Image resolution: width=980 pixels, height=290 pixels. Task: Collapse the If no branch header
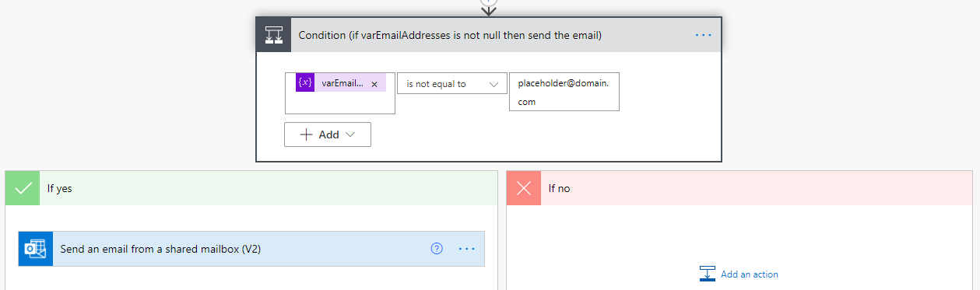pyautogui.click(x=739, y=188)
